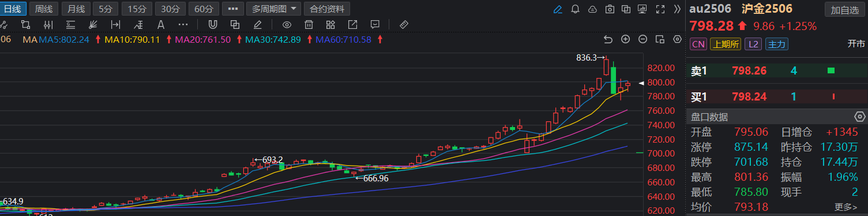Click the pencil edit-drawing icon in drawing toolbar

click(x=257, y=24)
